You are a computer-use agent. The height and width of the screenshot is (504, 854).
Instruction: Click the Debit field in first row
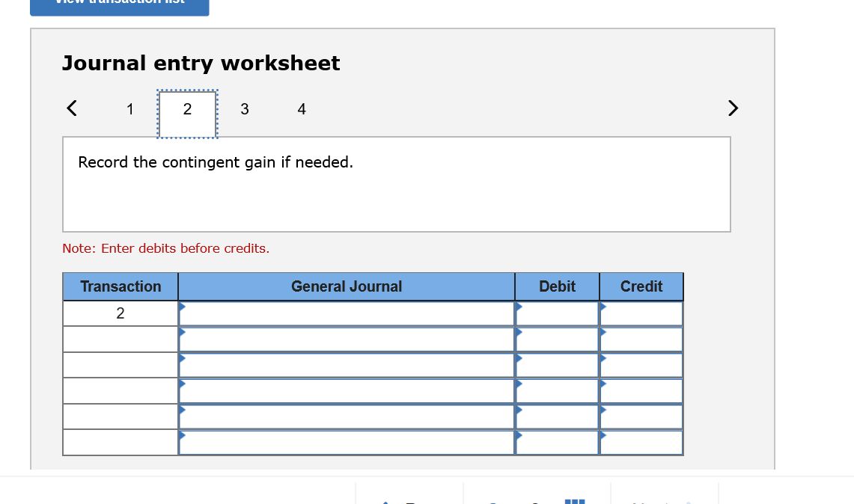click(x=557, y=314)
